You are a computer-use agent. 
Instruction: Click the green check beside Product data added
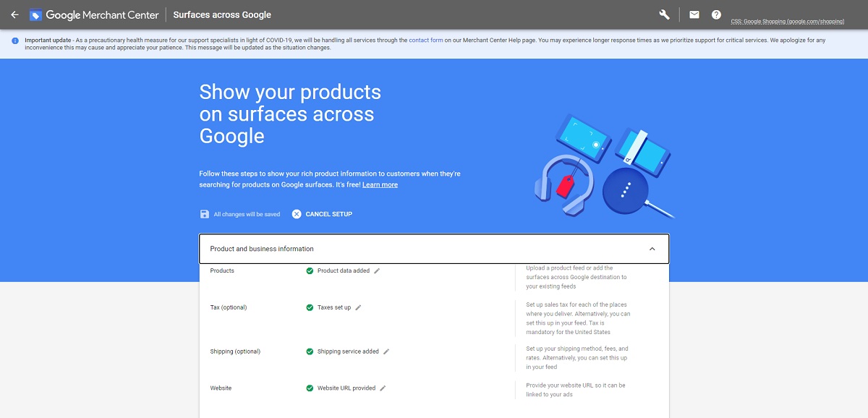click(x=310, y=270)
